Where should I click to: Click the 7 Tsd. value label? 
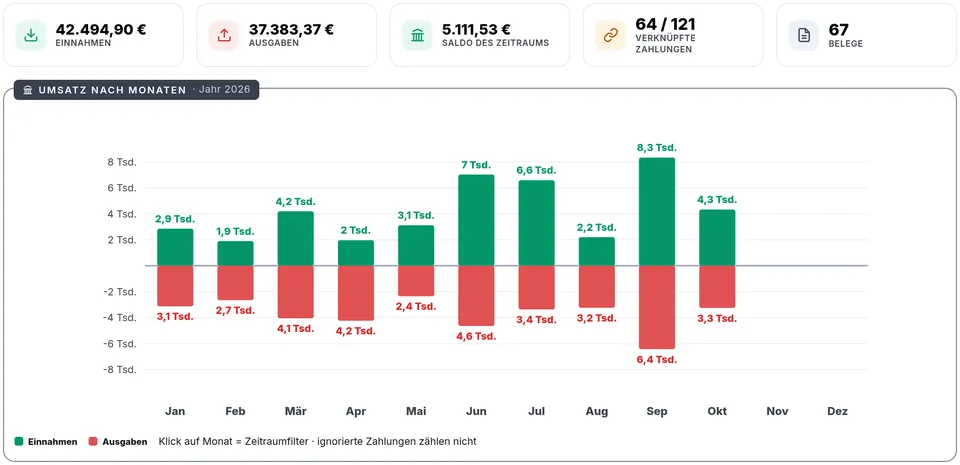click(x=476, y=165)
